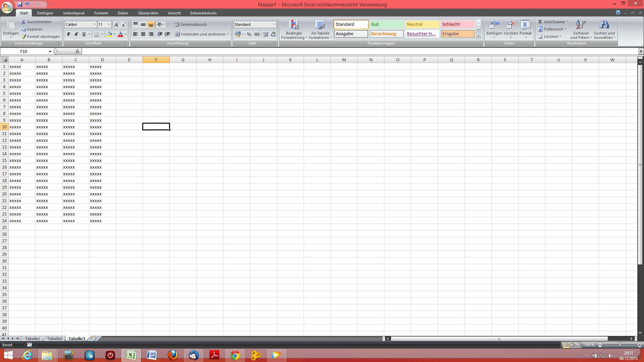Switch to sheet tab Tabelle1
The width and height of the screenshot is (644, 362).
click(x=32, y=339)
